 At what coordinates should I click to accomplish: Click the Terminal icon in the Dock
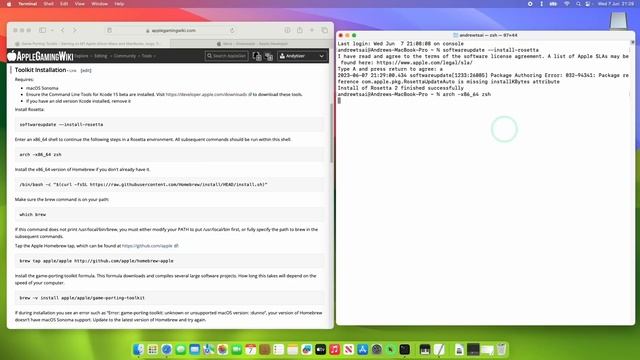[x=404, y=349]
